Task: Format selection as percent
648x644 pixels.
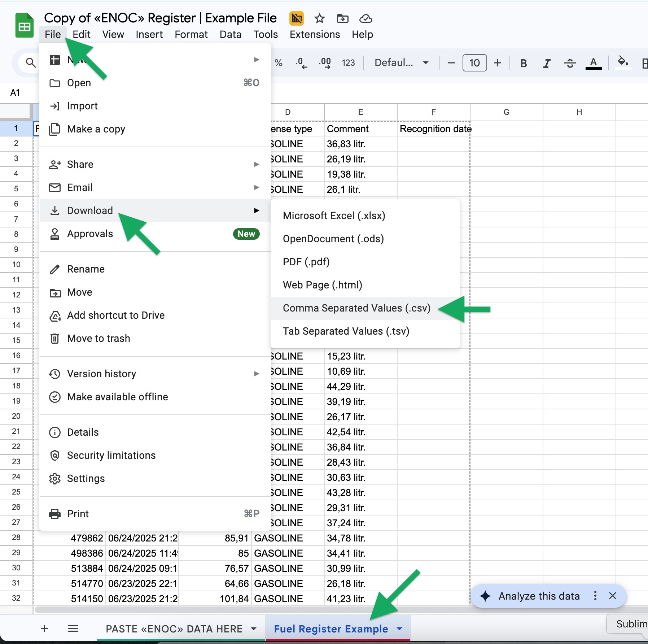Action: (x=278, y=63)
